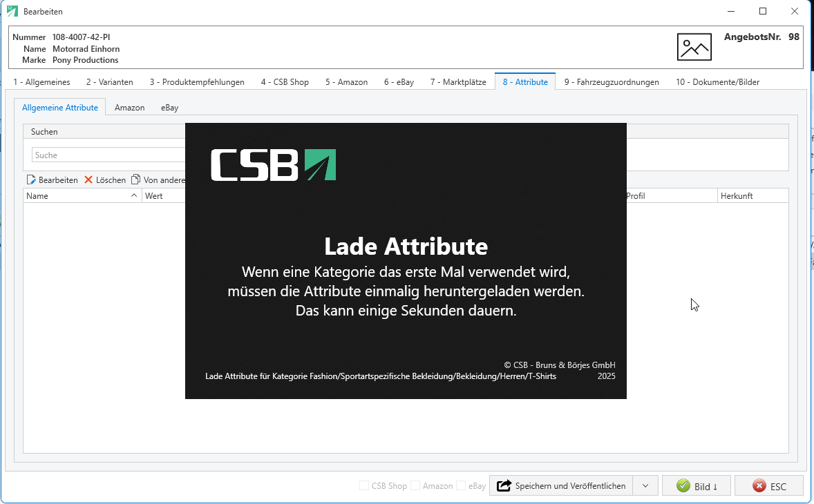Screen dimensions: 814x504
Task: Select the 5 - Amazon tab
Action: pos(347,82)
